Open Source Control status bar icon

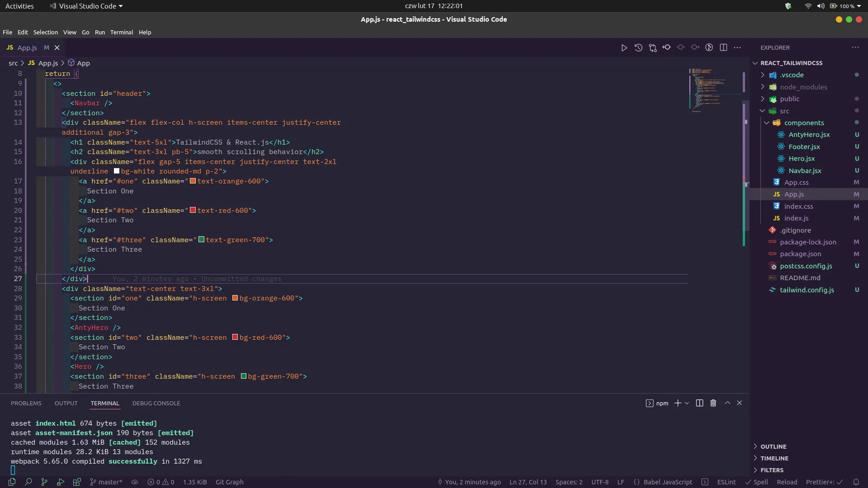(44, 482)
